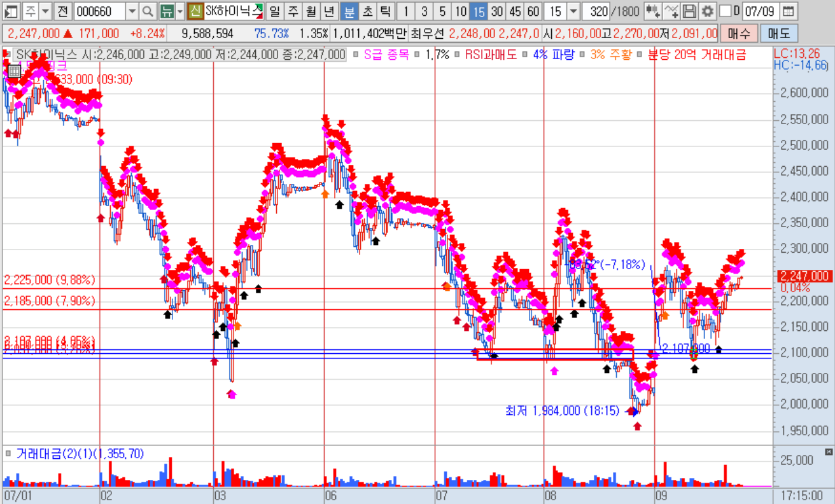Save chart settings with the floppy disk icon
Screen dimensions: 835x504
(689, 11)
